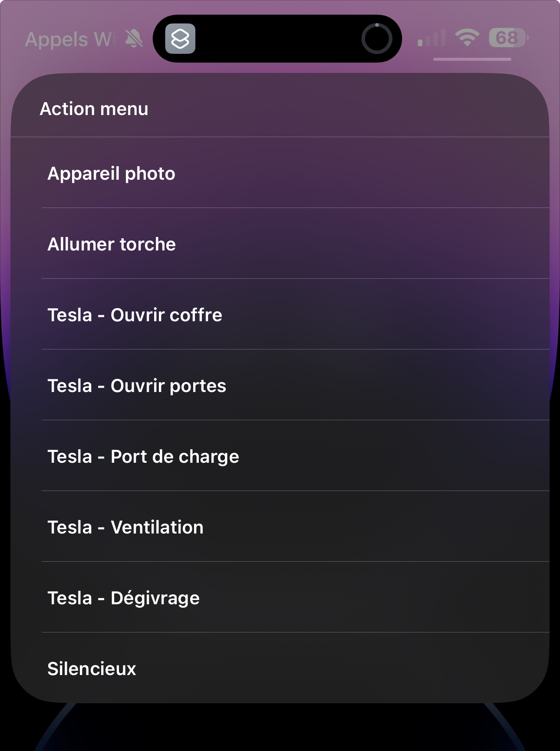Tap the Wi-Fi icon in status bar
This screenshot has width=560, height=751.
[467, 38]
